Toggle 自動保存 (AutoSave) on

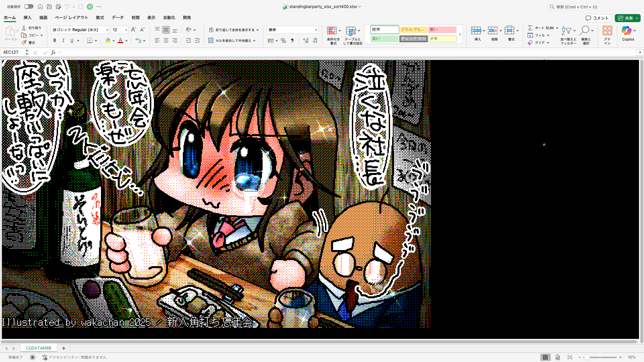pos(29,6)
